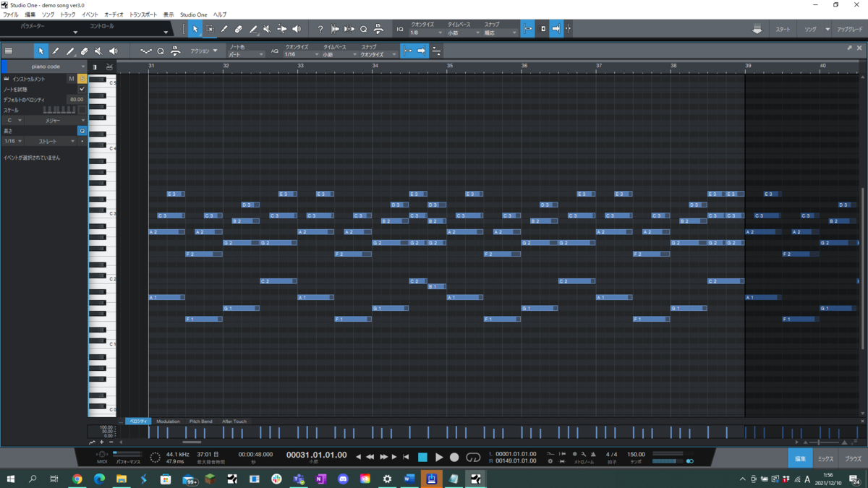The width and height of the screenshot is (868, 488).
Task: Open the editor hamburger menu icon
Action: [9, 51]
